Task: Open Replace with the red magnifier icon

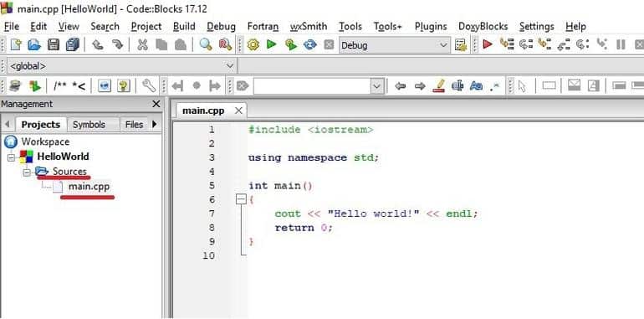Action: (x=225, y=44)
